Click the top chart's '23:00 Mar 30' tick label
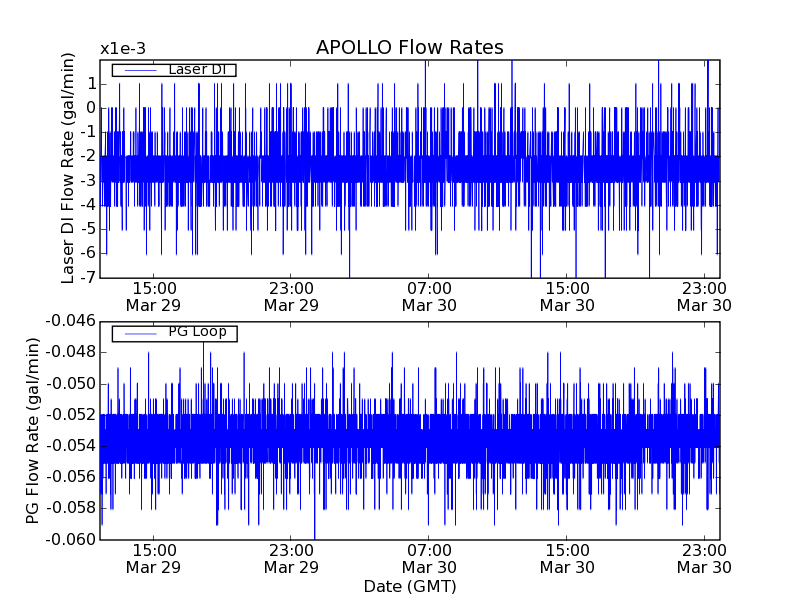This screenshot has height=600, width=800. (x=705, y=297)
